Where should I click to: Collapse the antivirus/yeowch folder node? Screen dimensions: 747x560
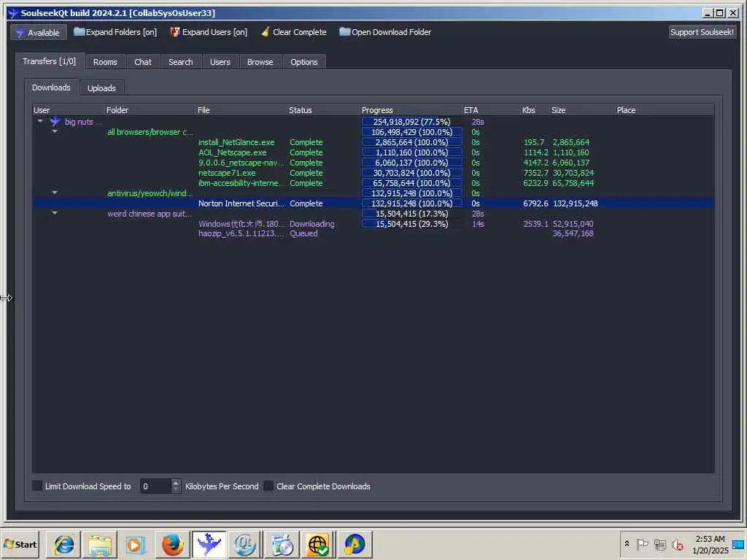pyautogui.click(x=55, y=192)
